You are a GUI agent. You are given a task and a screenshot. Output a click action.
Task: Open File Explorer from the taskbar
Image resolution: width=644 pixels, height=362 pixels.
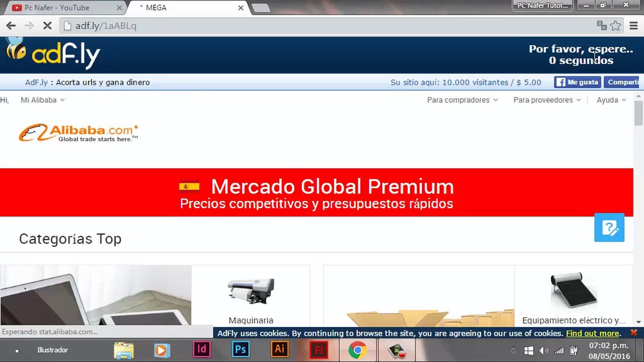[124, 350]
